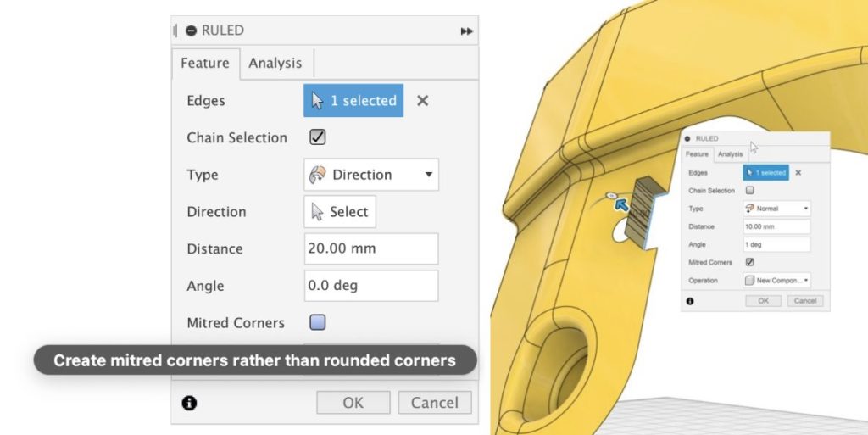868x435 pixels.
Task: Open the Type dropdown showing Normal
Action: click(x=776, y=209)
